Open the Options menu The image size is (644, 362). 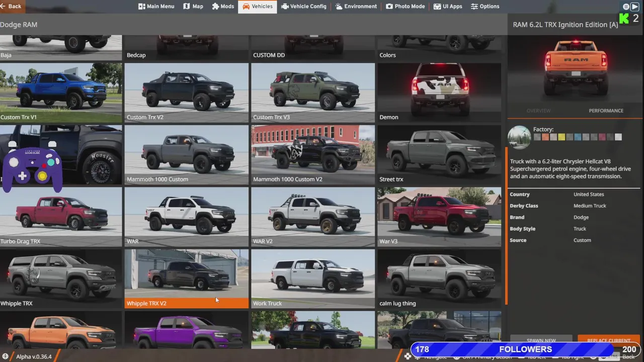tap(485, 7)
